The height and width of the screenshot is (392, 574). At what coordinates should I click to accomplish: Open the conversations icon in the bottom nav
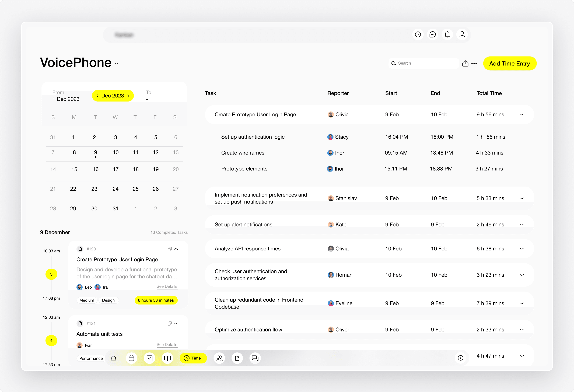[255, 358]
